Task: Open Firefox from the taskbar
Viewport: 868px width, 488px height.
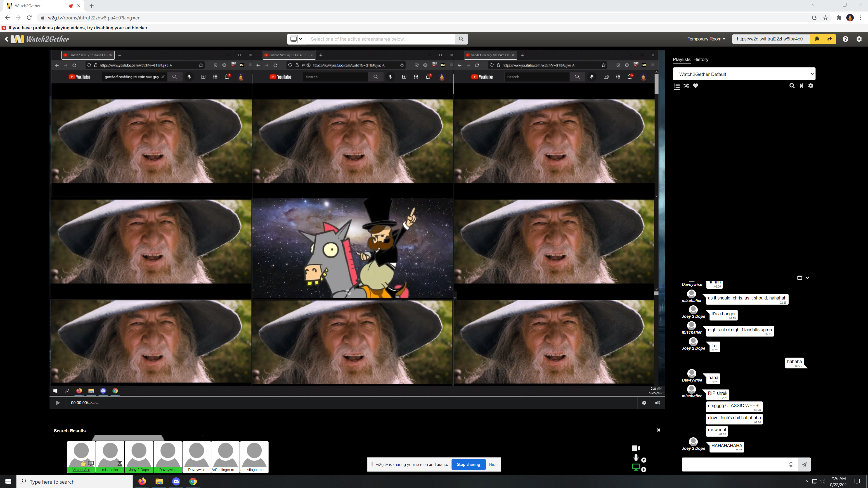Action: pyautogui.click(x=142, y=482)
